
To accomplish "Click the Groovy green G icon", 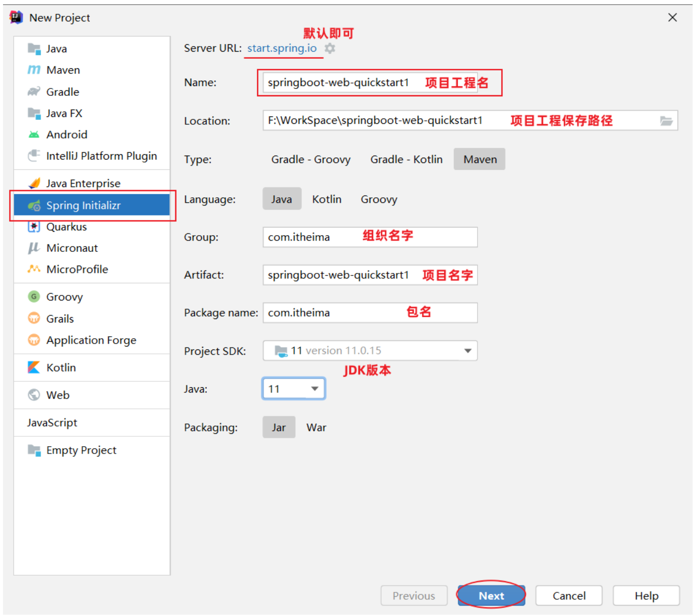I will point(34,297).
